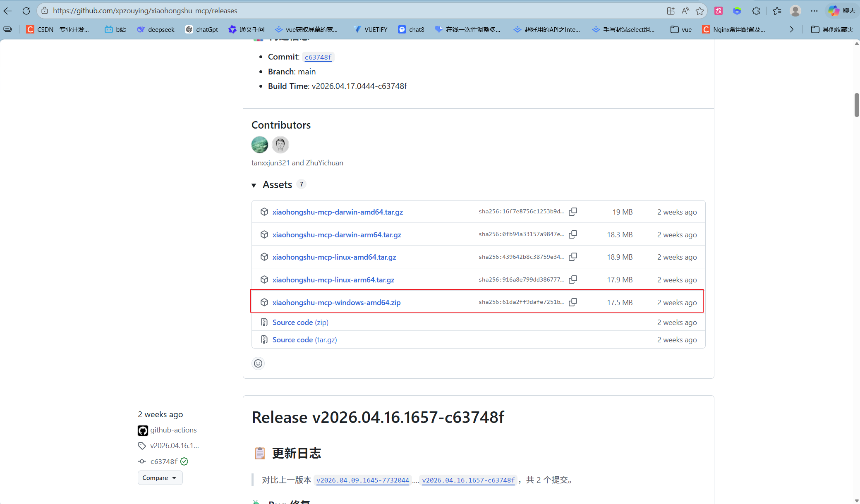
Task: Open the 手写封装select组 bookmark
Action: click(623, 29)
